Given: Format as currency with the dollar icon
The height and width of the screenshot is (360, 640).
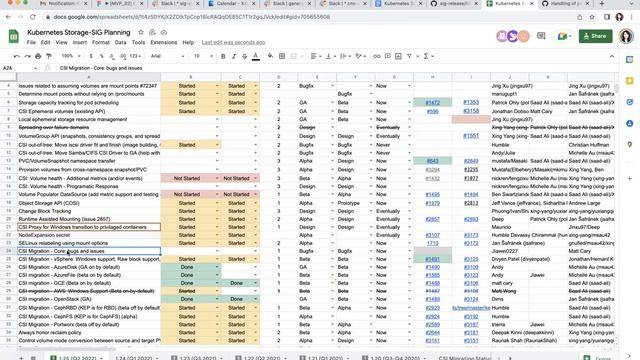Looking at the screenshot, I should click(x=91, y=56).
